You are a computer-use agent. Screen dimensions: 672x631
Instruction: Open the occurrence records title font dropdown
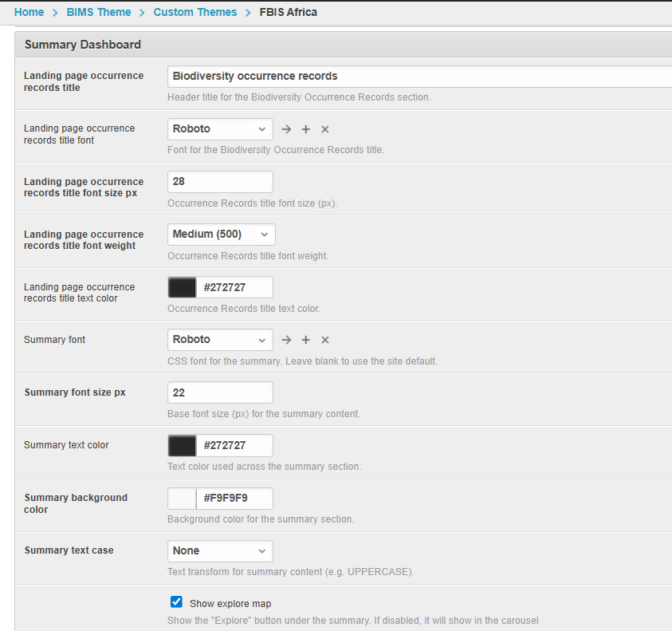coord(220,129)
